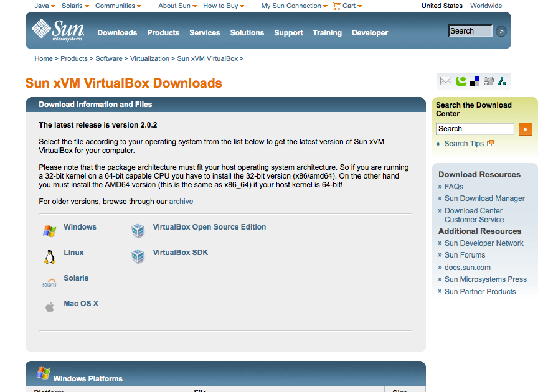Open the Sun Download Manager link
The height and width of the screenshot is (392, 543).
(484, 198)
